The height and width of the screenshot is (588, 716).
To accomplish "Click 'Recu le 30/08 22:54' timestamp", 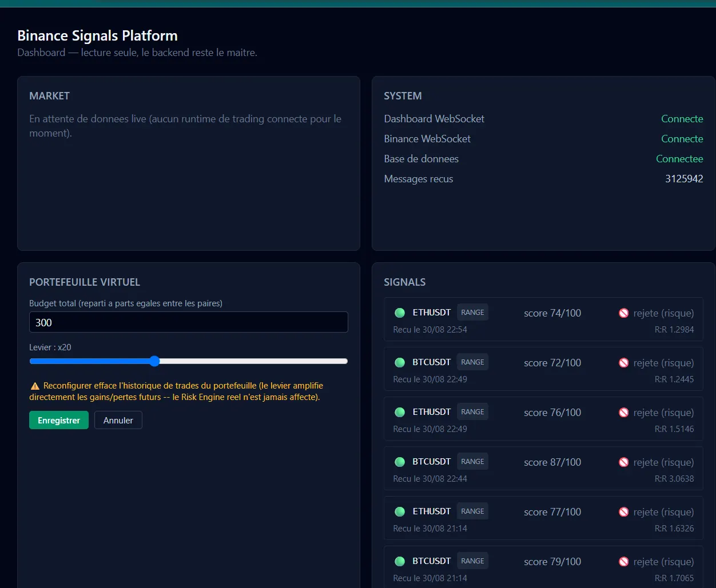I will point(430,330).
